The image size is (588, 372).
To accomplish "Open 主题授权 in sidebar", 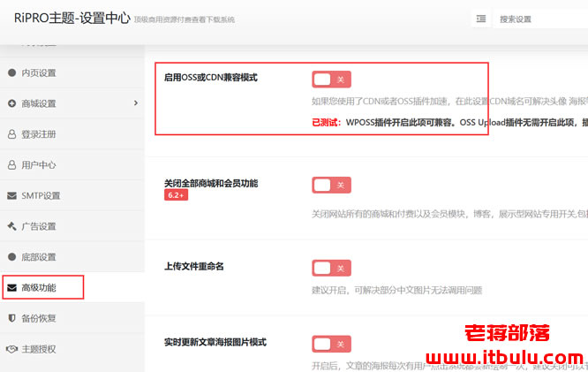I will coord(72,349).
